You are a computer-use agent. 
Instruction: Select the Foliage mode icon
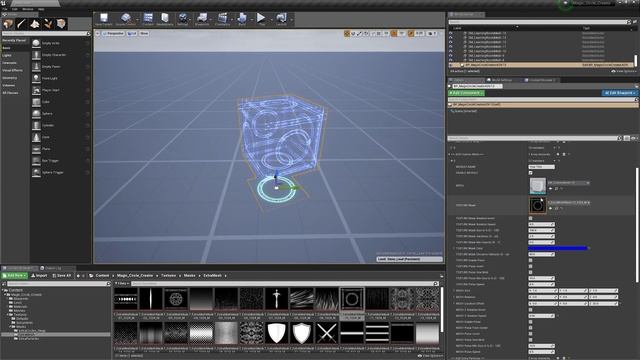tap(48, 24)
